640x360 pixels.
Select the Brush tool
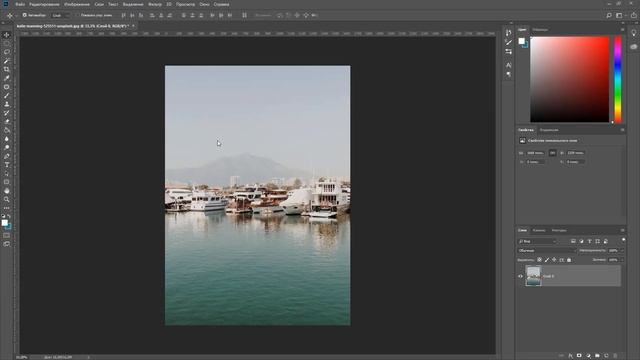[x=7, y=96]
